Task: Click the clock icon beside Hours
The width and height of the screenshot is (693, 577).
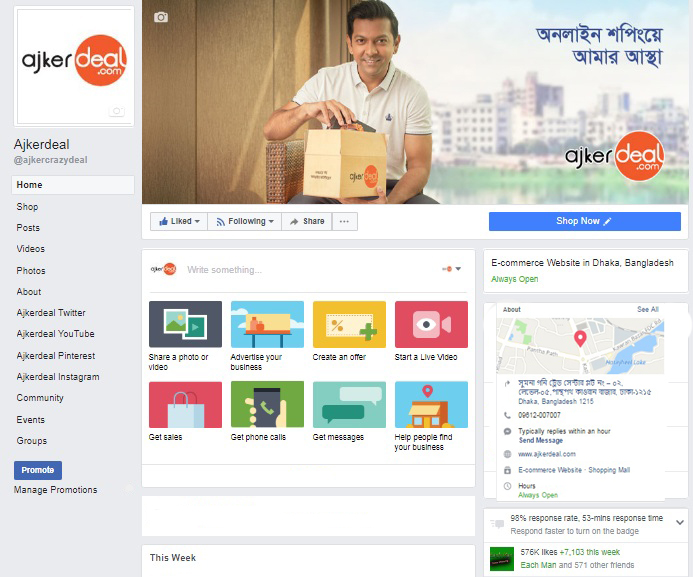Action: click(x=507, y=486)
